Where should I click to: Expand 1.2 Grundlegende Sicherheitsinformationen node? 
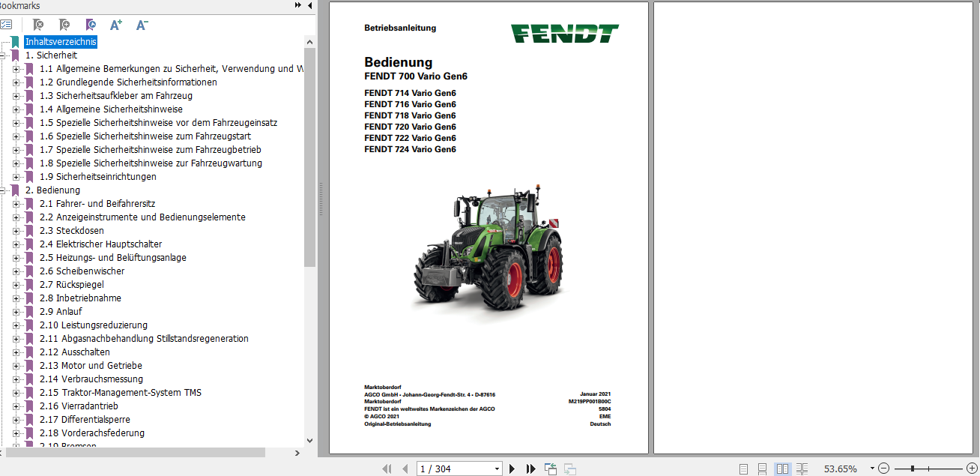pyautogui.click(x=16, y=82)
